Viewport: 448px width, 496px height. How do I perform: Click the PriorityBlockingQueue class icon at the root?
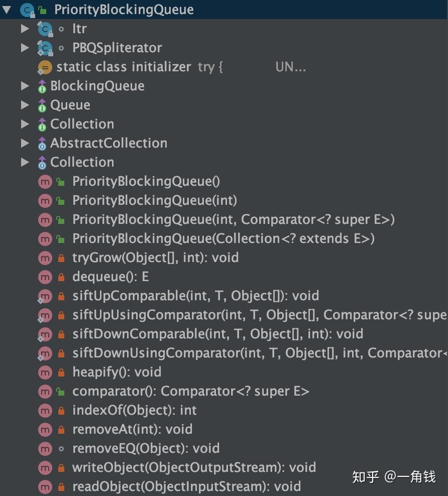click(28, 10)
